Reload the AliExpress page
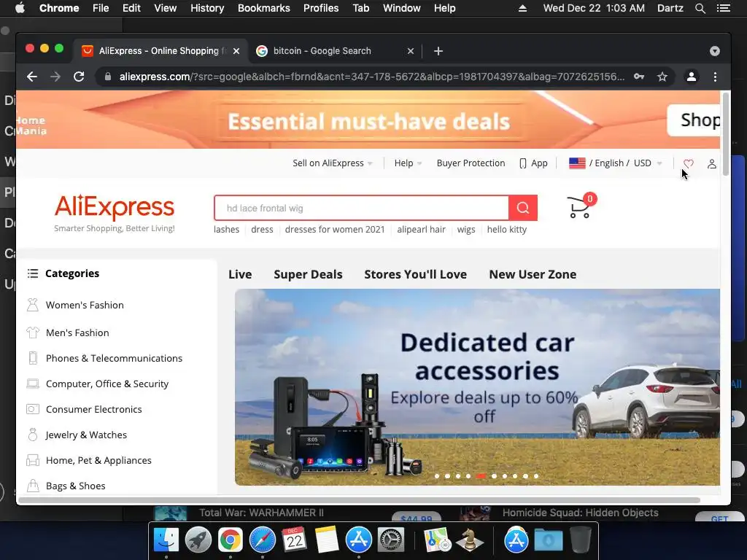The image size is (747, 560). point(79,77)
